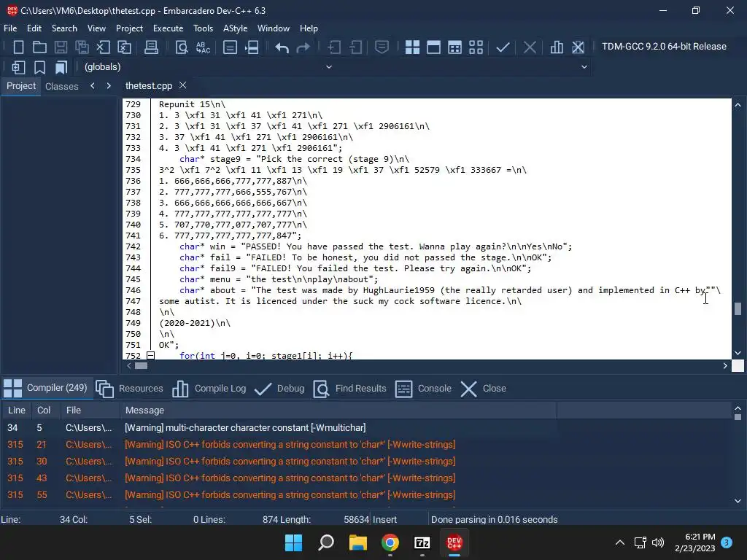The image size is (747, 560).
Task: Click the Message column header
Action: [x=338, y=411]
